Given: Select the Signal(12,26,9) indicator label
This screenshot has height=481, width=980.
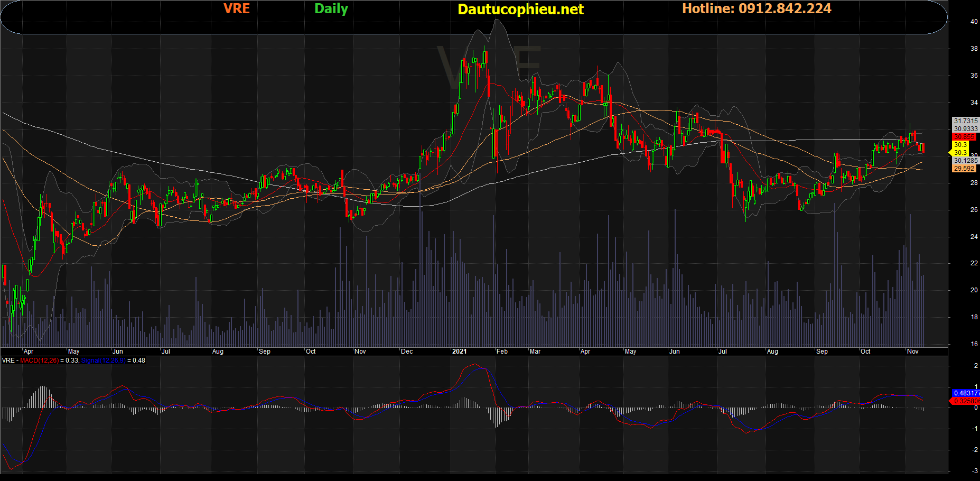Looking at the screenshot, I should (x=104, y=360).
